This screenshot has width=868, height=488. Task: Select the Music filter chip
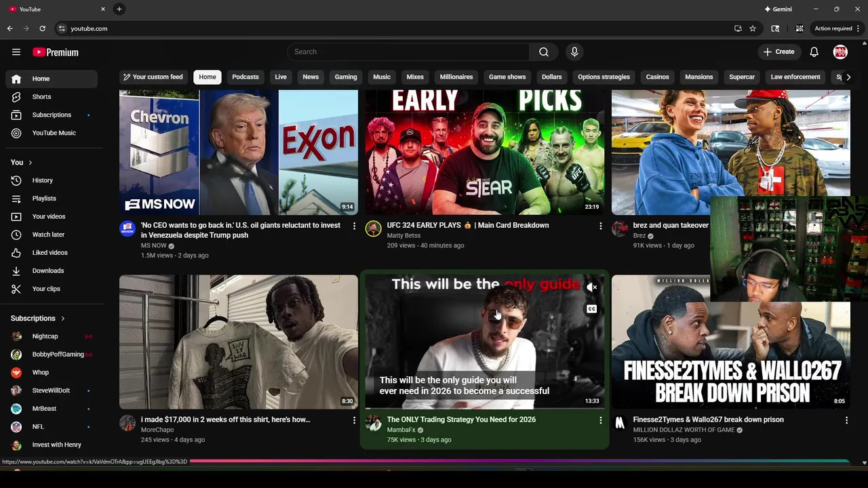[x=382, y=77]
